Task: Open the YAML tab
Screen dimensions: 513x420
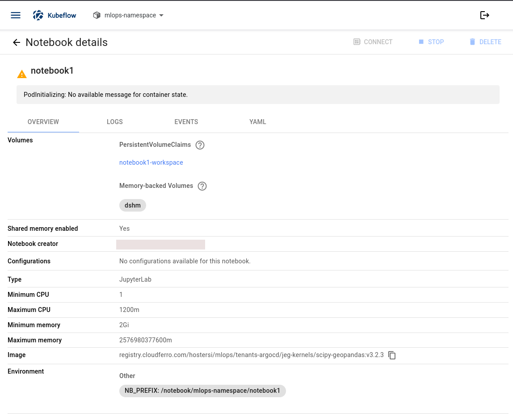Action: 258,122
